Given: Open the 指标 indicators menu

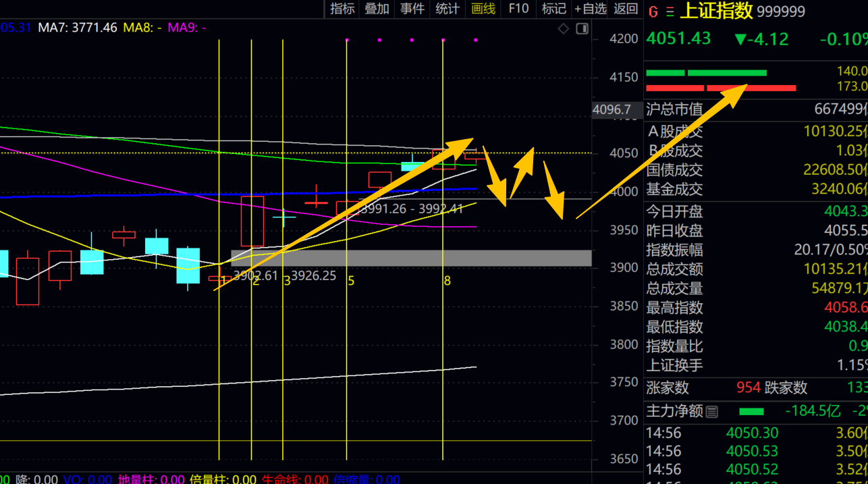Looking at the screenshot, I should click(342, 9).
